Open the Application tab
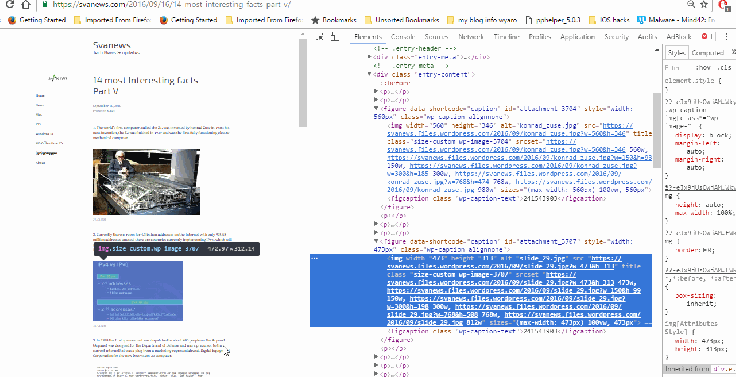The width and height of the screenshot is (736, 377). coord(578,37)
